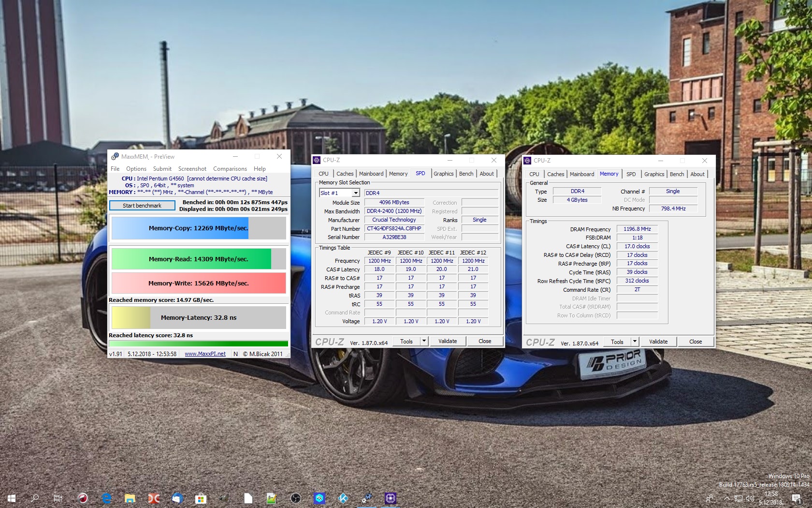Open taskbar Search magnifier

tap(35, 498)
